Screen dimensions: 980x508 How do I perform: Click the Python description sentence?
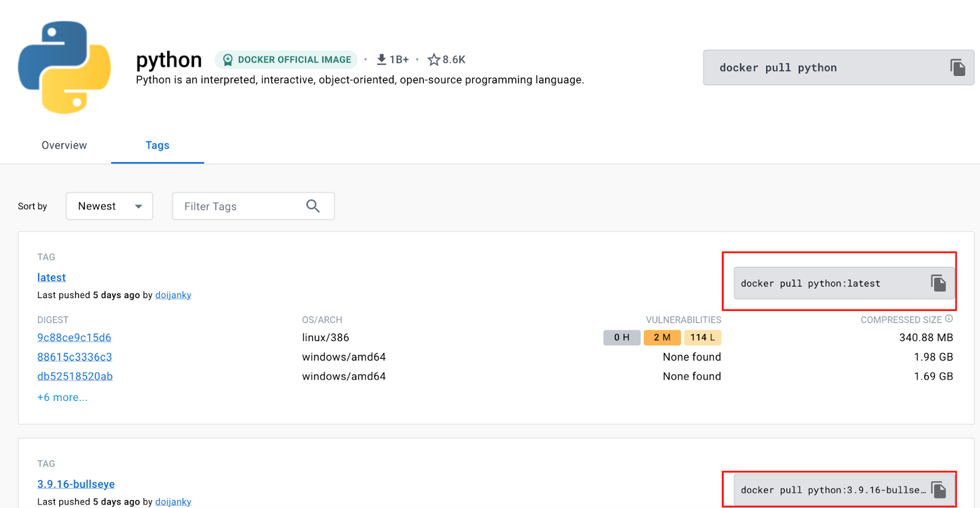(x=360, y=80)
